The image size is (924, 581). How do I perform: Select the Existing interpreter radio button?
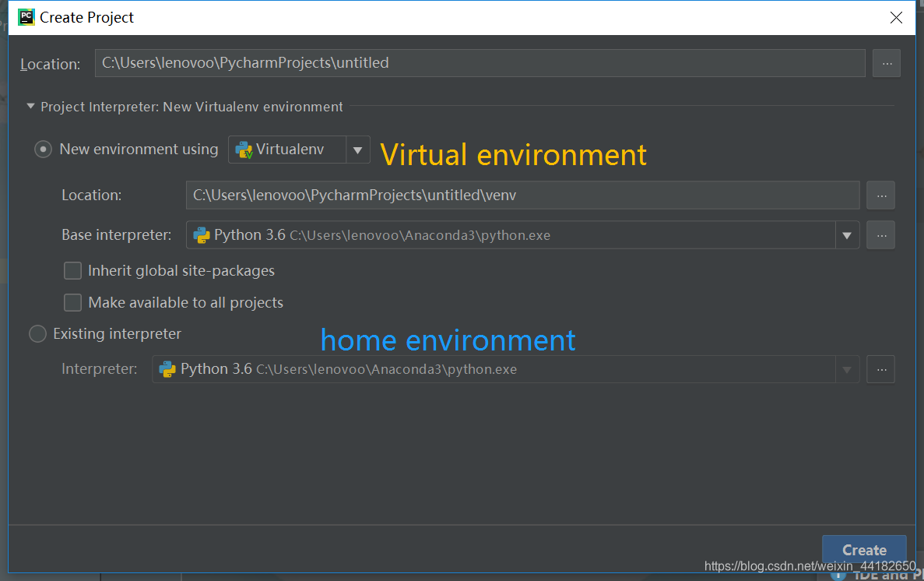pyautogui.click(x=37, y=334)
